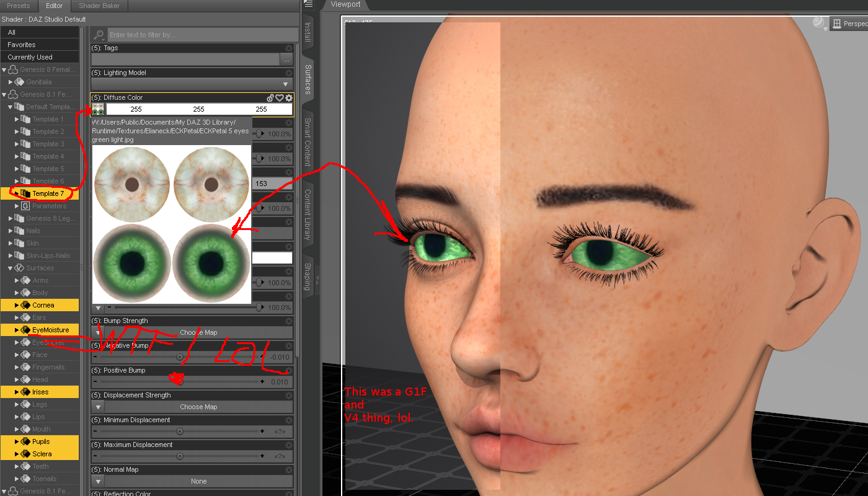
Task: Expand the Template 5 node
Action: [17, 169]
